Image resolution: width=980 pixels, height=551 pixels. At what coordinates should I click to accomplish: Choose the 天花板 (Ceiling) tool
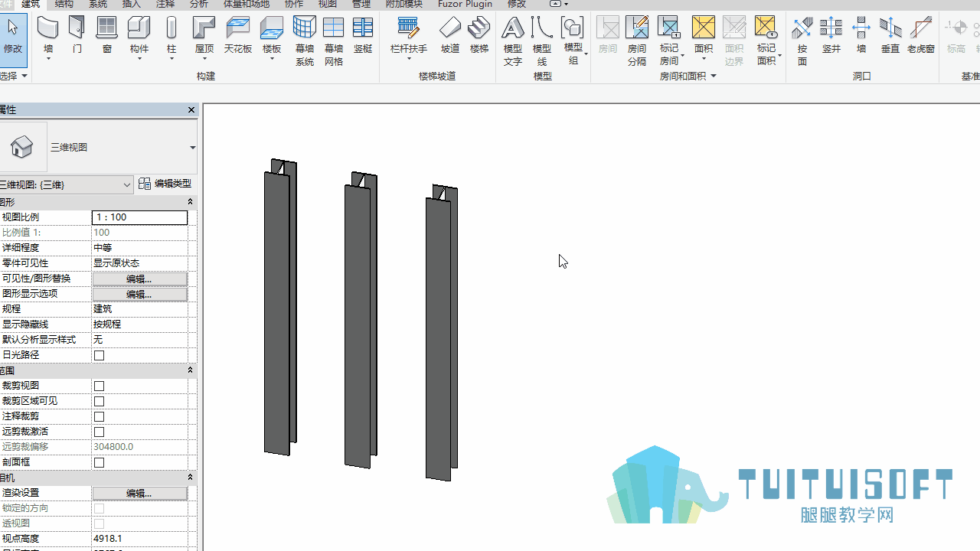click(x=238, y=37)
